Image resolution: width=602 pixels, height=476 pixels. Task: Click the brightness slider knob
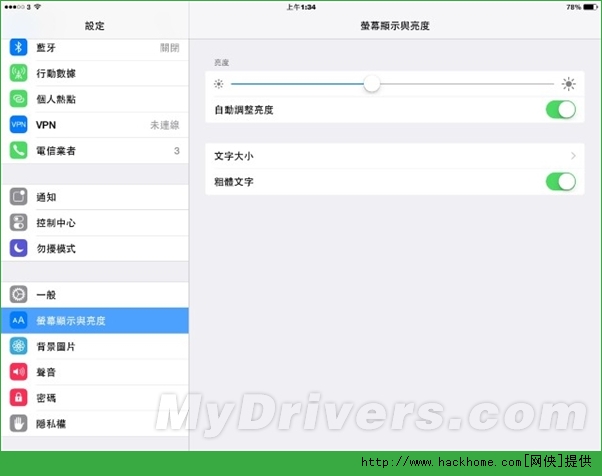point(372,84)
